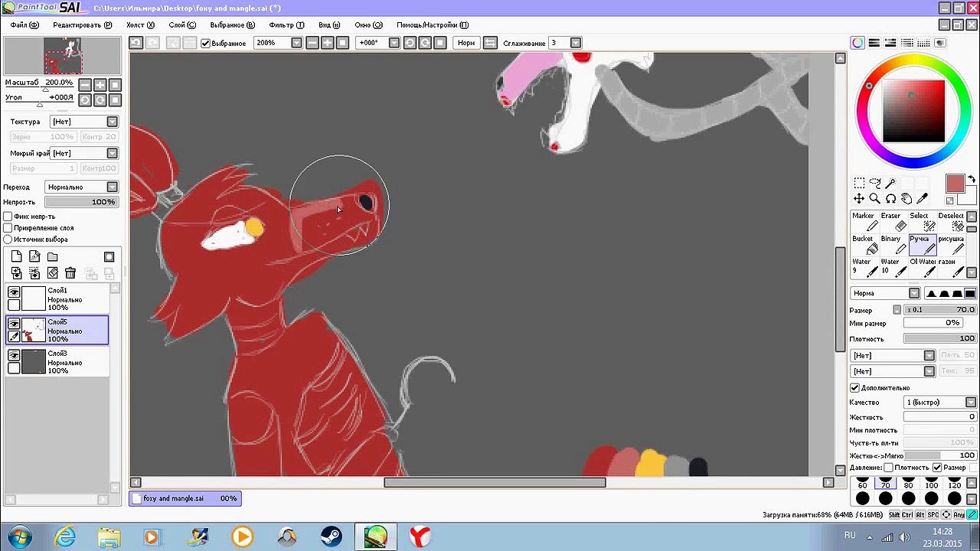Click the navigator canvas thumbnail
The image size is (980, 551).
(x=62, y=56)
